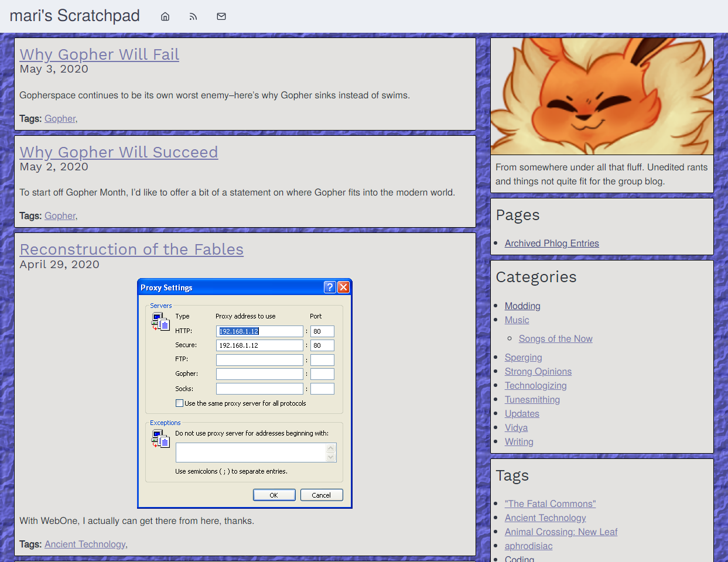Select the Modding category
Image resolution: width=728 pixels, height=562 pixels.
pos(522,306)
